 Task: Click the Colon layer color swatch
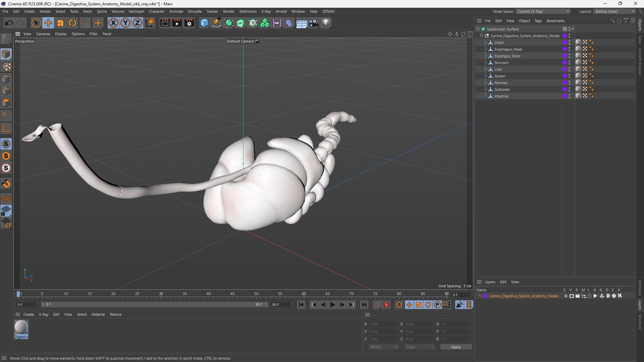coord(565,43)
